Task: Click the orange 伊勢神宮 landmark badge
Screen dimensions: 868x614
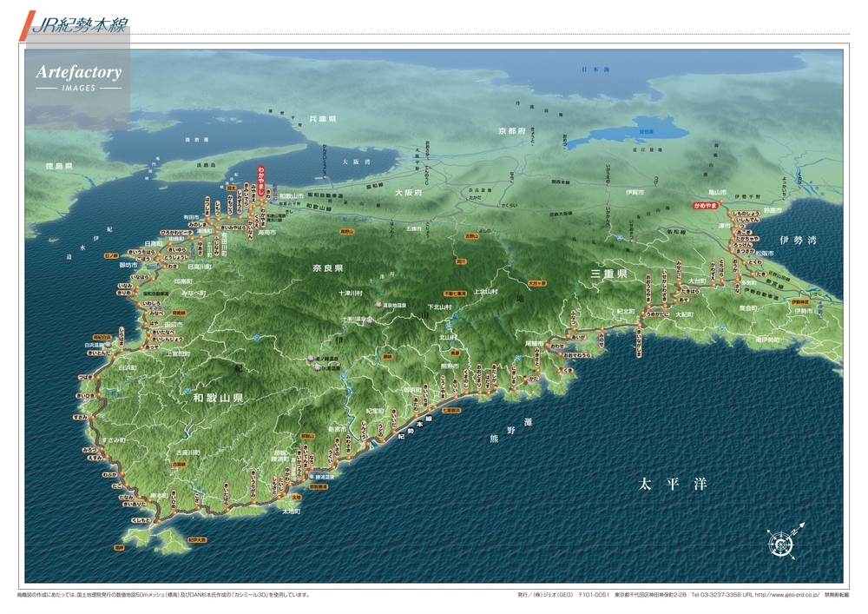Action: click(799, 302)
